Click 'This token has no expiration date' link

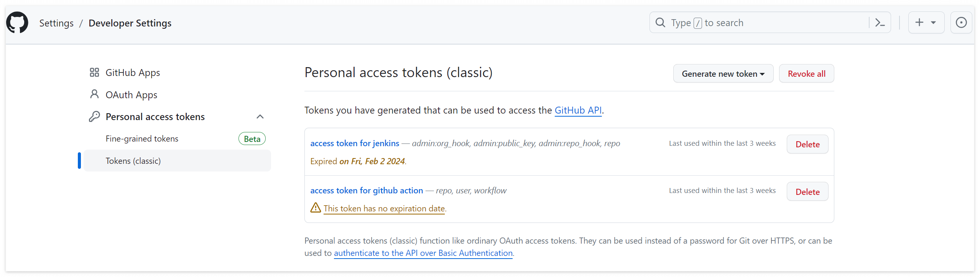pyautogui.click(x=384, y=209)
